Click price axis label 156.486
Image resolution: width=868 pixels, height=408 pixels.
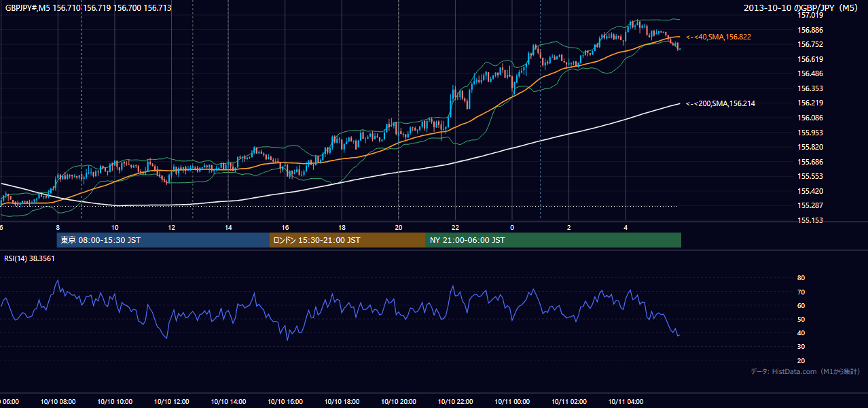point(810,73)
